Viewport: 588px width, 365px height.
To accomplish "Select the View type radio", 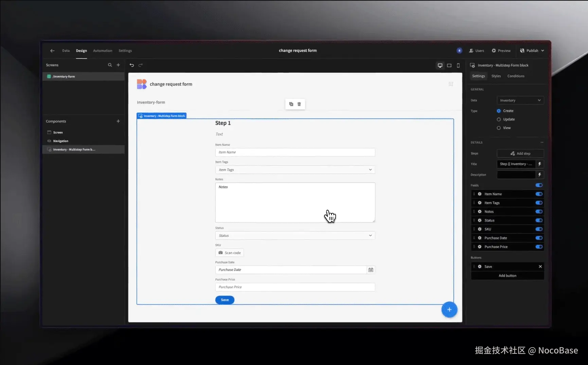I will (499, 128).
